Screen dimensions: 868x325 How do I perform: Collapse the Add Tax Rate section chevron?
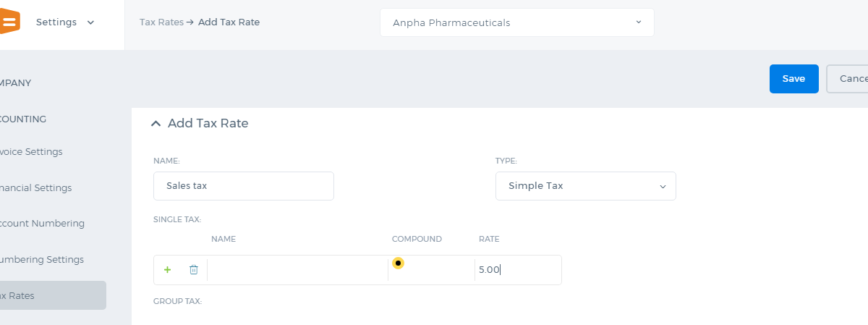pos(156,124)
